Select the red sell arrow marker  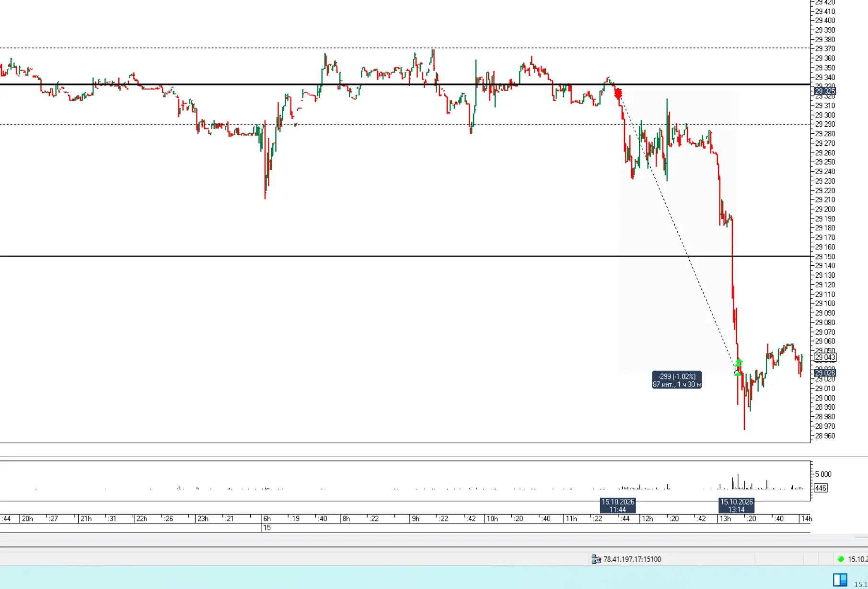tap(618, 94)
